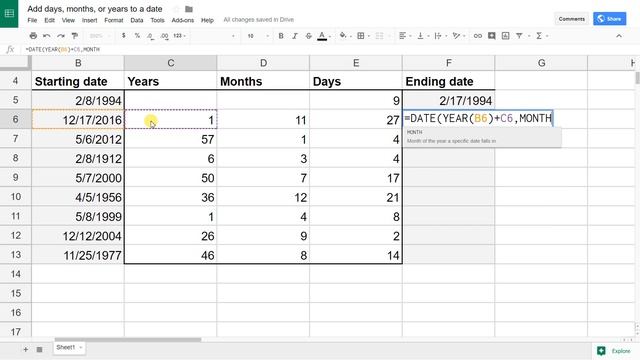Open the font family dropdown
This screenshot has height=360, width=640.
click(x=214, y=36)
